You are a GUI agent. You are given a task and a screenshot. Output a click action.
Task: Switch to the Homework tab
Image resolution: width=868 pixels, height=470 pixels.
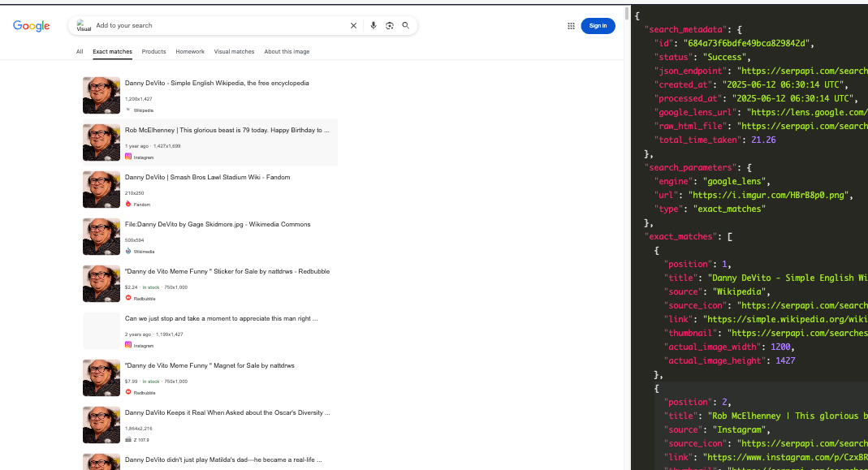pos(190,51)
